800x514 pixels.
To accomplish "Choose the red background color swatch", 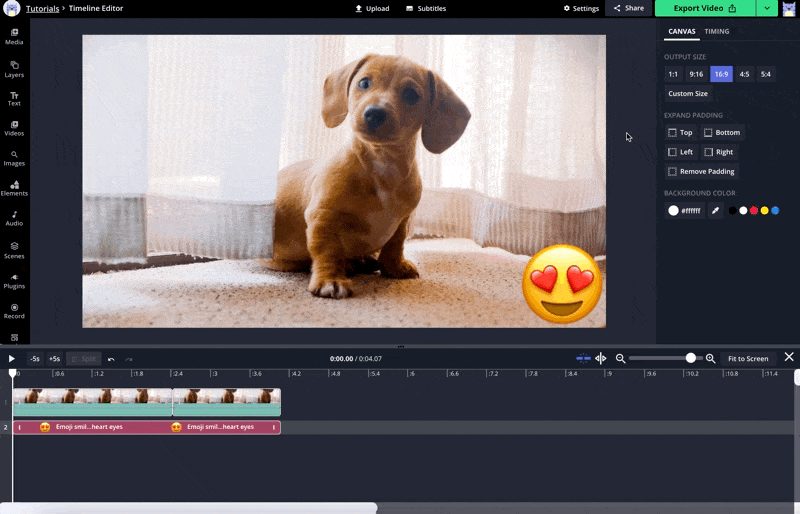I will (754, 211).
